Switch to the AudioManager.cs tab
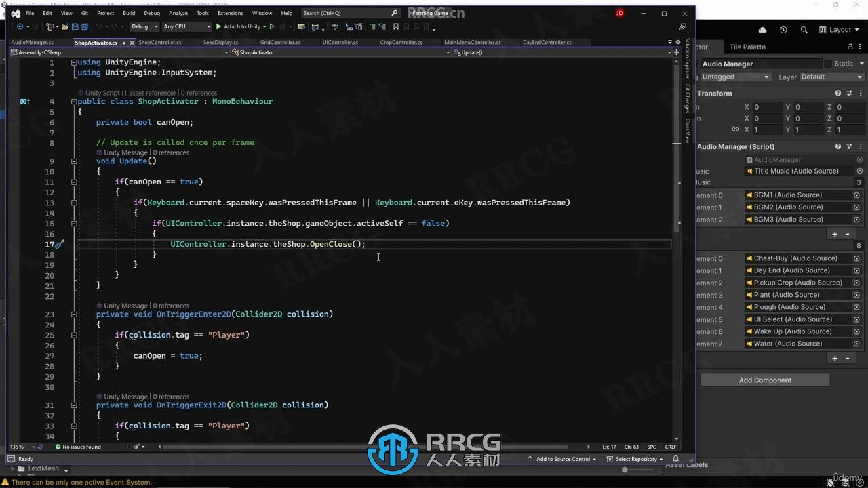868x488 pixels. (32, 43)
